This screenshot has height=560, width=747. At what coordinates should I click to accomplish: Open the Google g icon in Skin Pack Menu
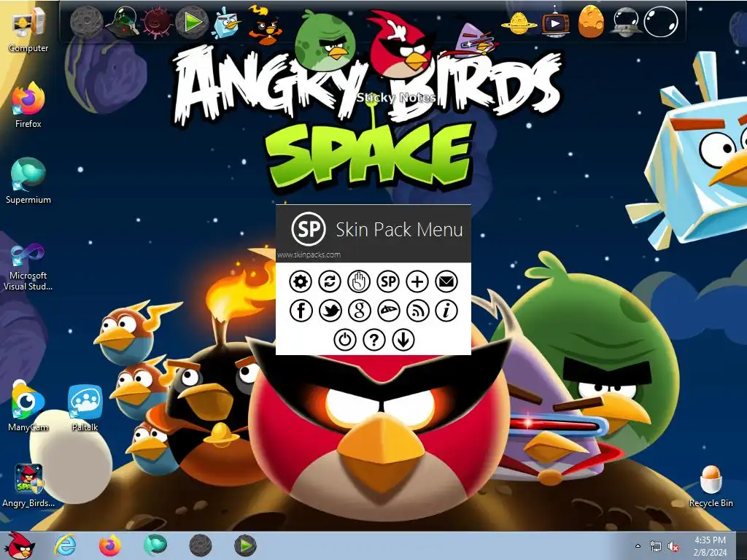pyautogui.click(x=360, y=311)
